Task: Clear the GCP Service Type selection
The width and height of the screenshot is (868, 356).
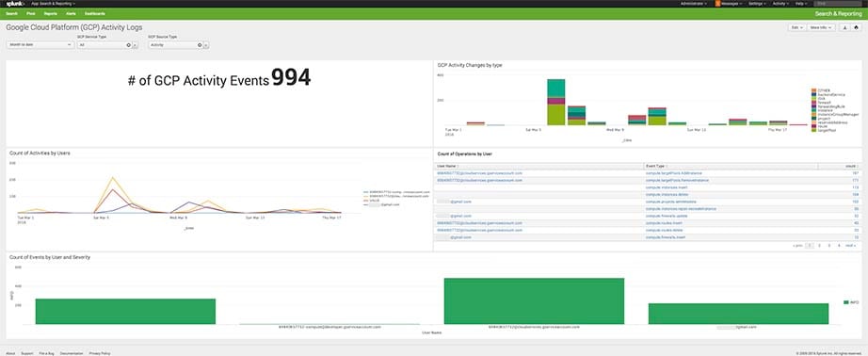Action: coord(128,45)
